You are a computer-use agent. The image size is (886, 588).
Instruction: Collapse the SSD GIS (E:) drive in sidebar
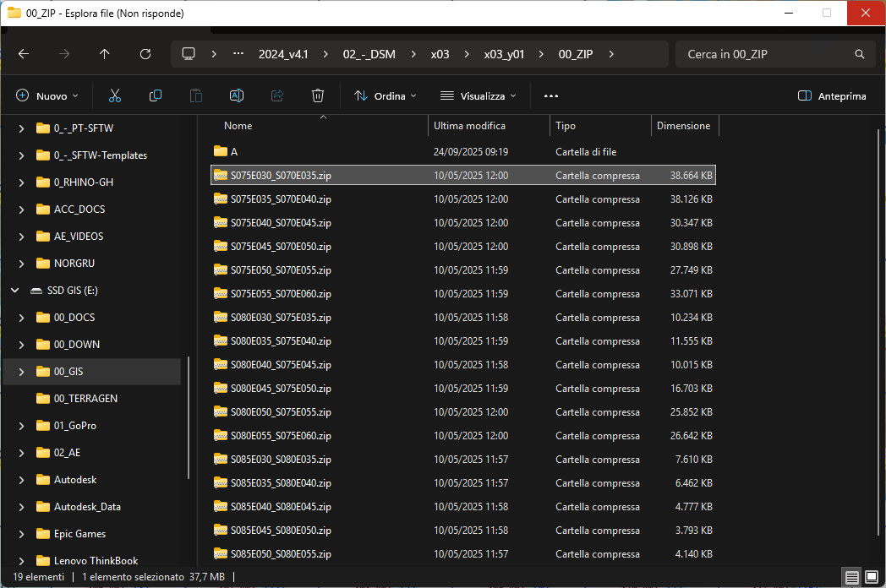point(14,290)
